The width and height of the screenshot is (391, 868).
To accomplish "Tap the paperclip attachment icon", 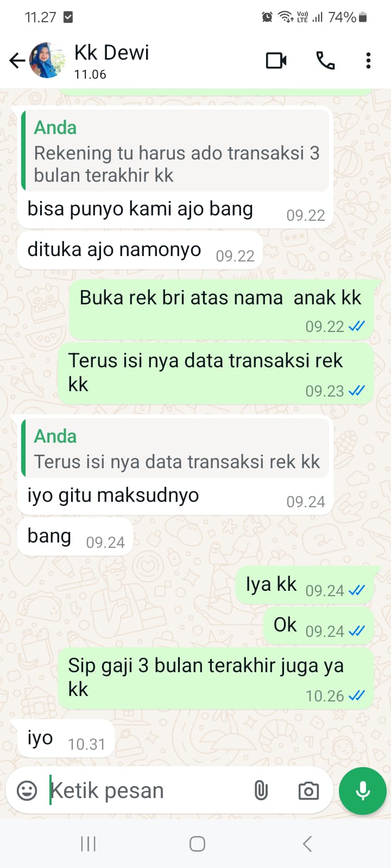I will [261, 790].
